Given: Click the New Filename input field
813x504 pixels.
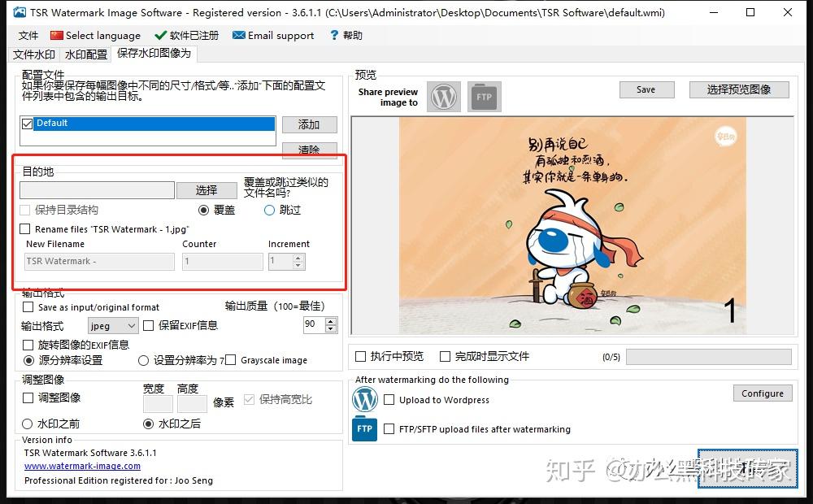Looking at the screenshot, I should tap(99, 261).
